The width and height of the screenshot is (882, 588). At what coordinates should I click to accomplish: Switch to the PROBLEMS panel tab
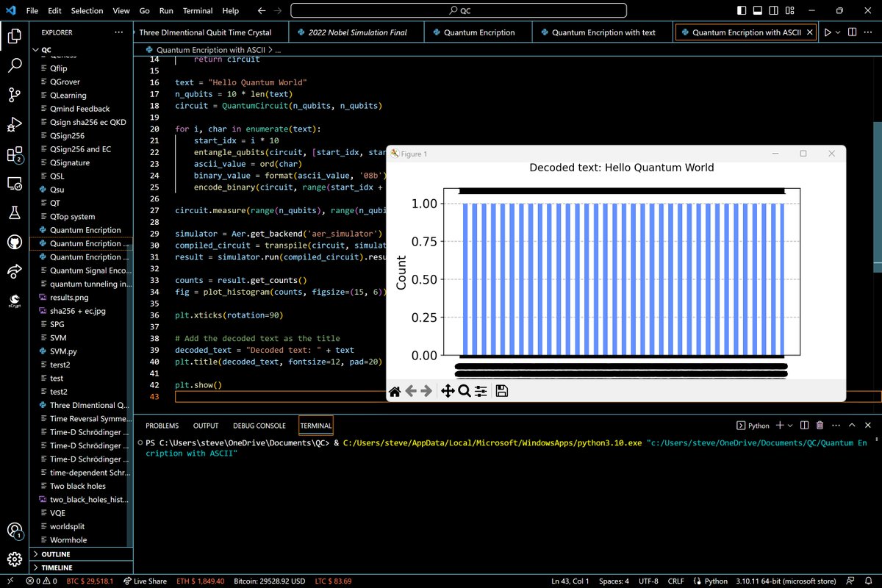click(x=162, y=426)
